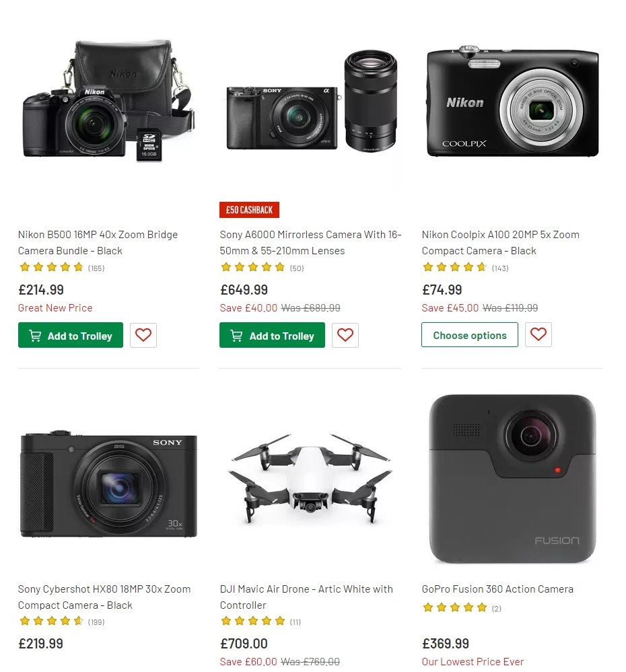Toggle the wishlist heart for the Sony A6000

click(x=345, y=336)
